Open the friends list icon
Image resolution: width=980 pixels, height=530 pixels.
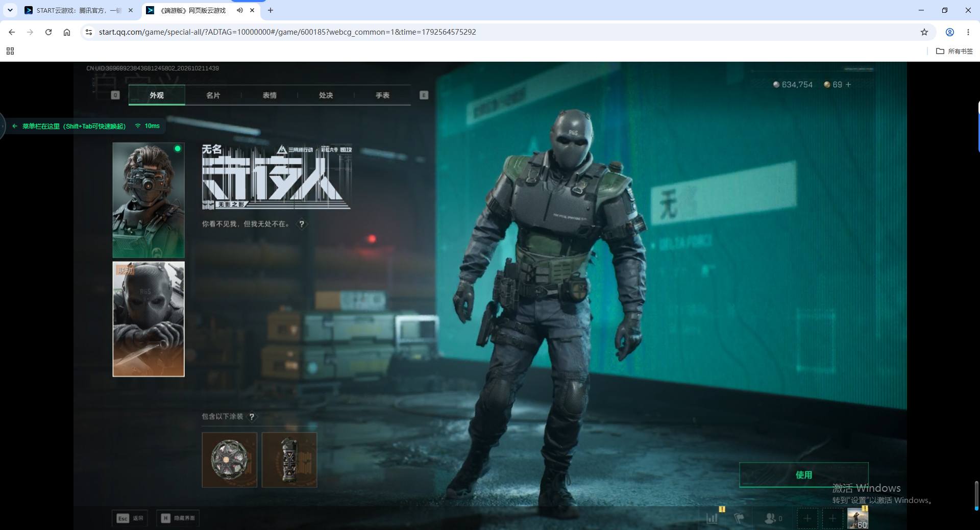pyautogui.click(x=773, y=518)
